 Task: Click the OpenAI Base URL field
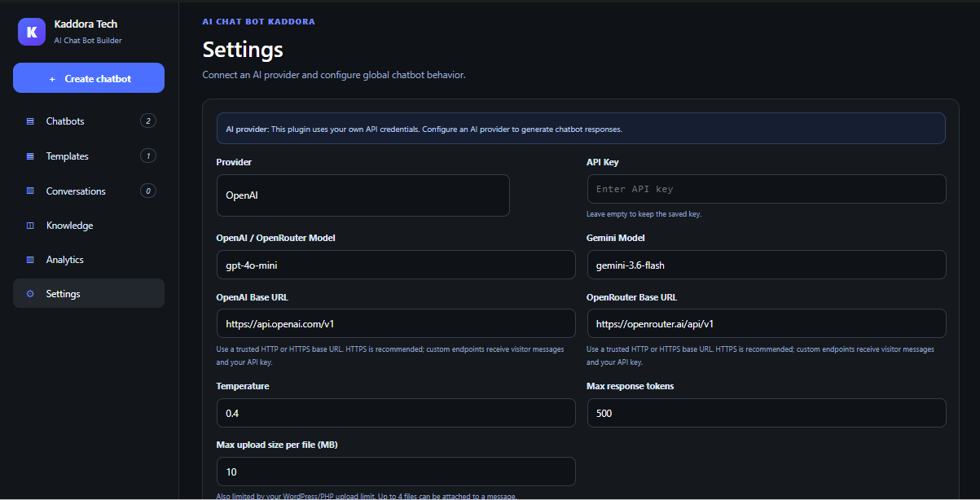396,323
